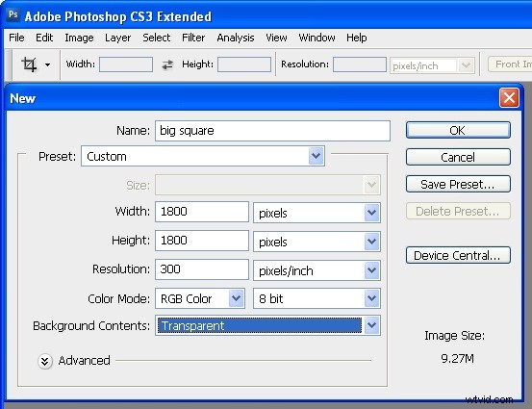532x409 pixels.
Task: Open the Image menu
Action: (x=79, y=38)
